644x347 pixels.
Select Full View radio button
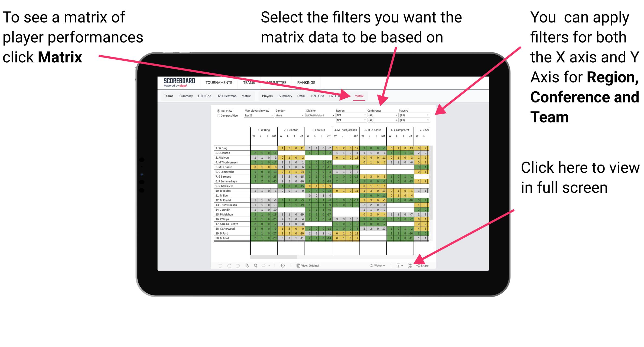click(218, 111)
